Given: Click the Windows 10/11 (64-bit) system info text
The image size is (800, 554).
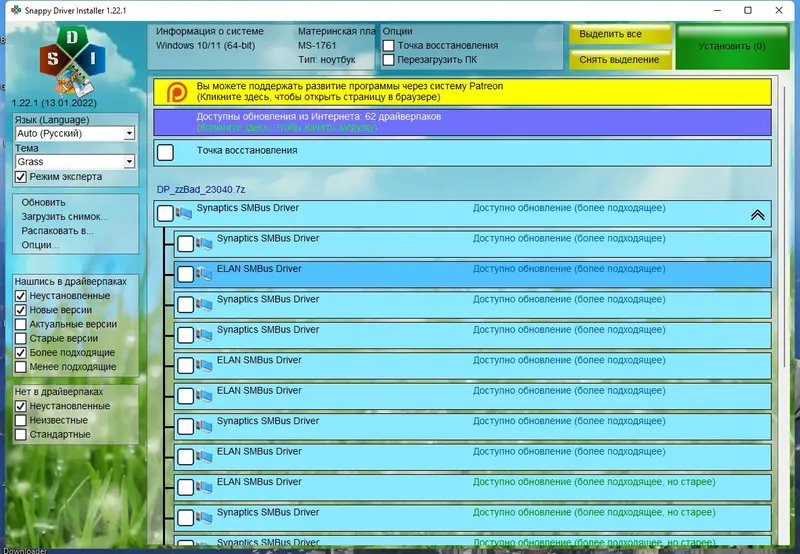Looking at the screenshot, I should (206, 45).
